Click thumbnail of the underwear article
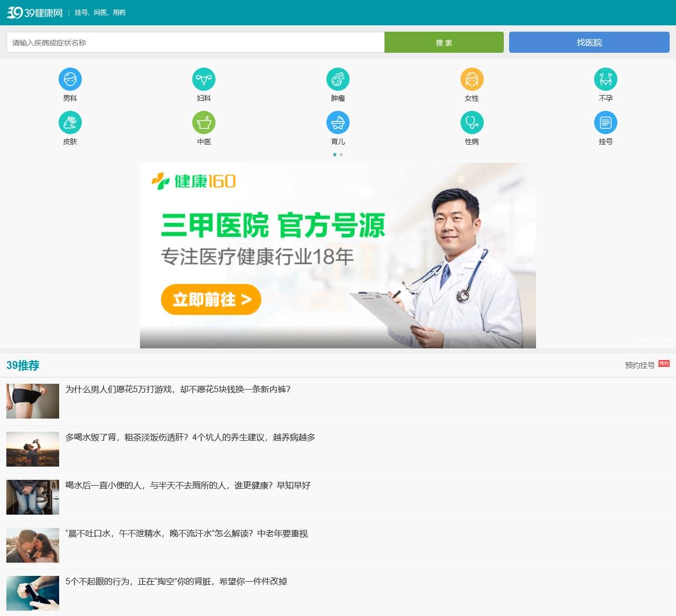676x616 pixels. [33, 401]
